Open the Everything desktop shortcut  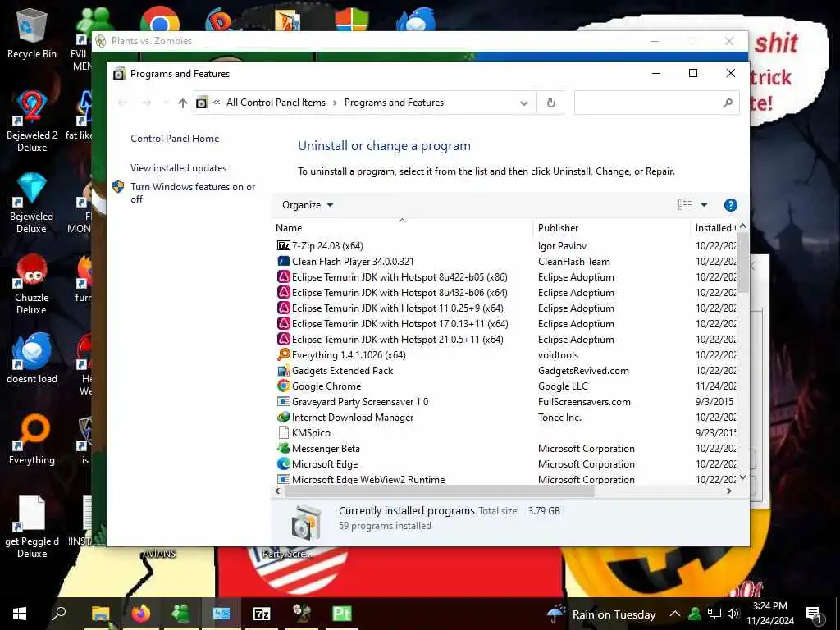32,440
